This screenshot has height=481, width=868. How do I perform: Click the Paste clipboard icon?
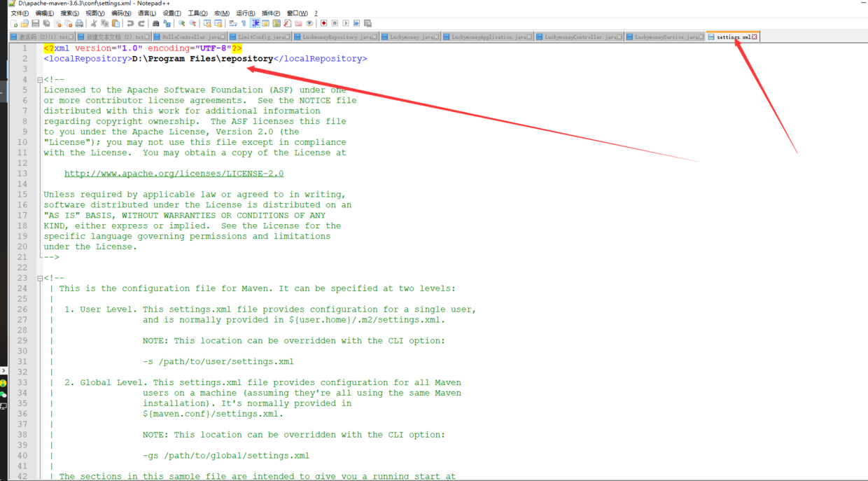click(115, 23)
